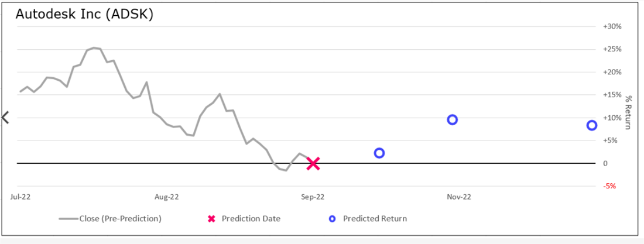Select the predicted return circle above Nov-22
Image resolution: width=644 pixels, height=244 pixels.
(452, 120)
